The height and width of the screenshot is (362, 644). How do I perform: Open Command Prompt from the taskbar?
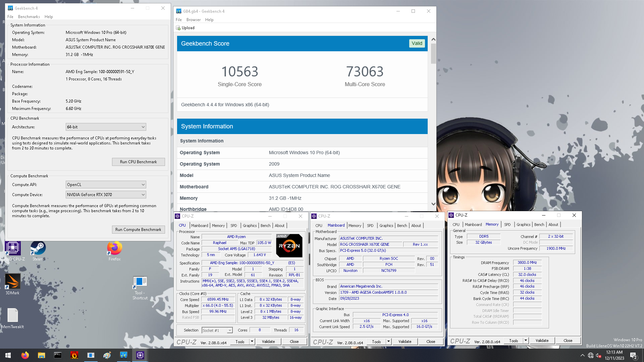coord(58,355)
